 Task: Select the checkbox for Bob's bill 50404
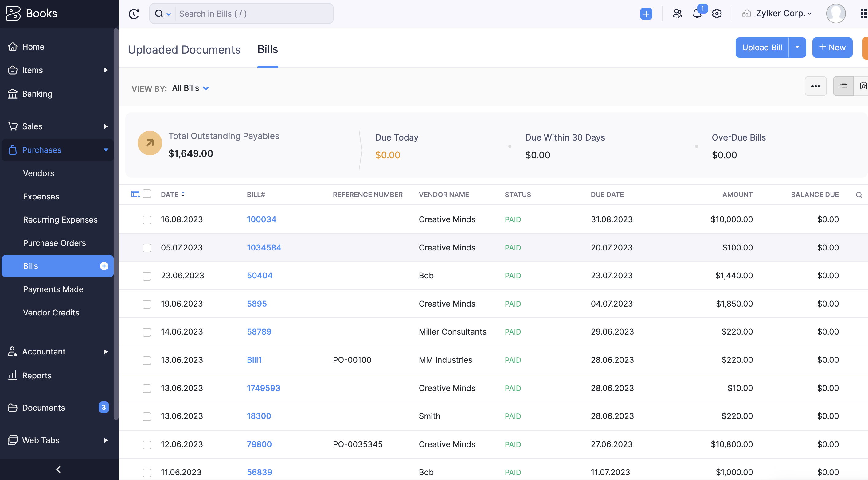pos(147,276)
